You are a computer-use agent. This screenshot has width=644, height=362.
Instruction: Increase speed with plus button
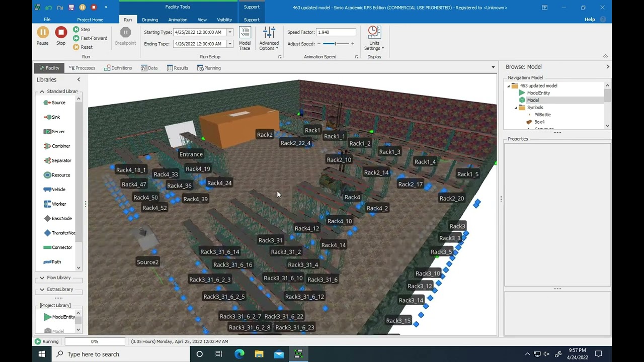352,44
